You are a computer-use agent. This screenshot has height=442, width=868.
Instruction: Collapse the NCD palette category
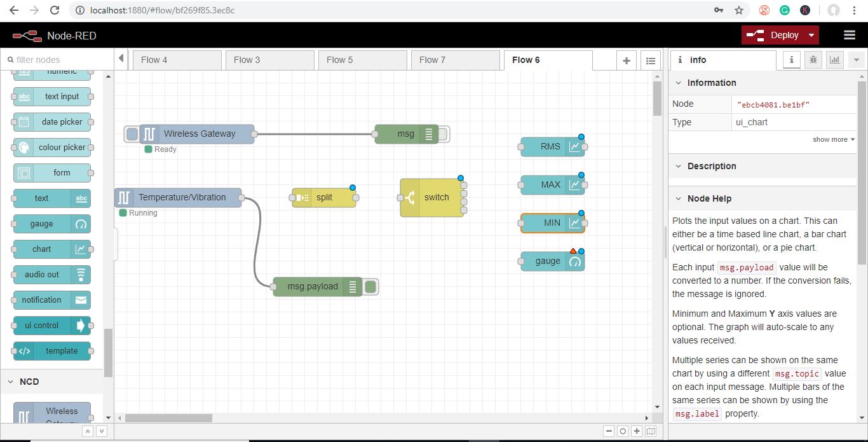pos(51,382)
